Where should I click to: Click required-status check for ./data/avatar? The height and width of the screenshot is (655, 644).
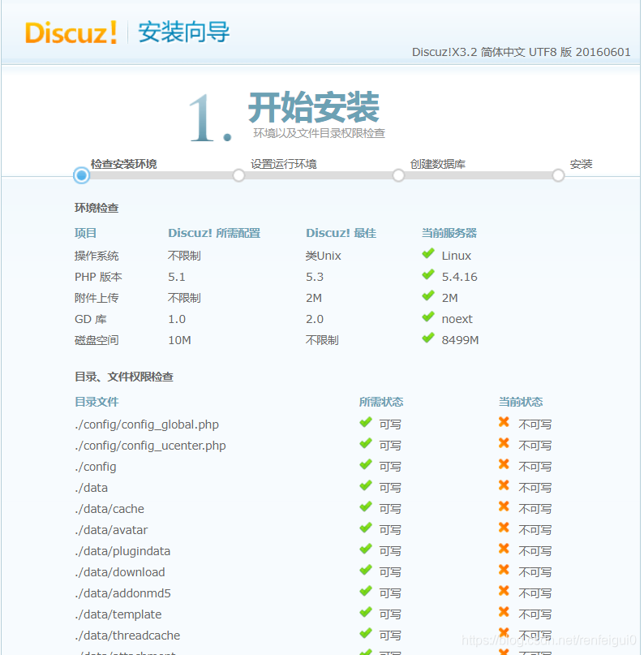click(366, 528)
